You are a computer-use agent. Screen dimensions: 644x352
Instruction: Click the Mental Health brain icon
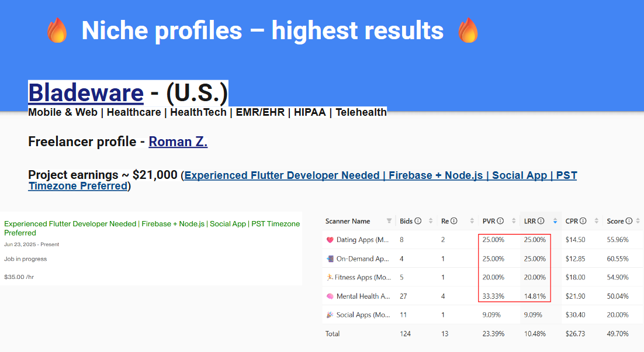[x=330, y=296]
